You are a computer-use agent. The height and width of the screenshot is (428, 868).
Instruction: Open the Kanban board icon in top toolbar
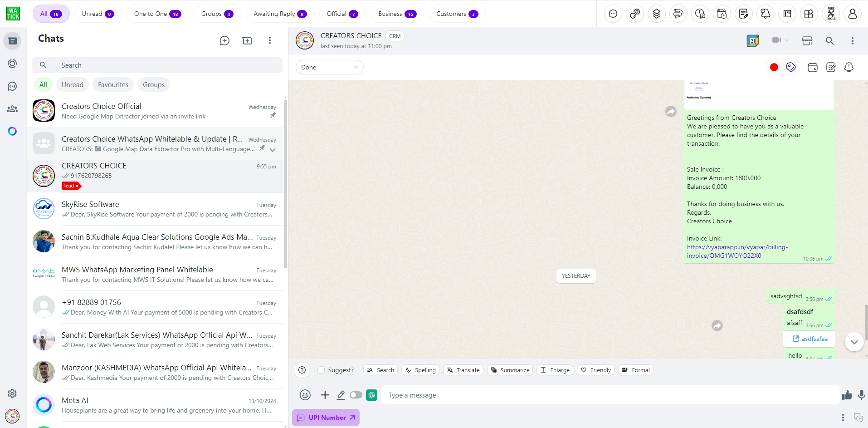tap(787, 14)
